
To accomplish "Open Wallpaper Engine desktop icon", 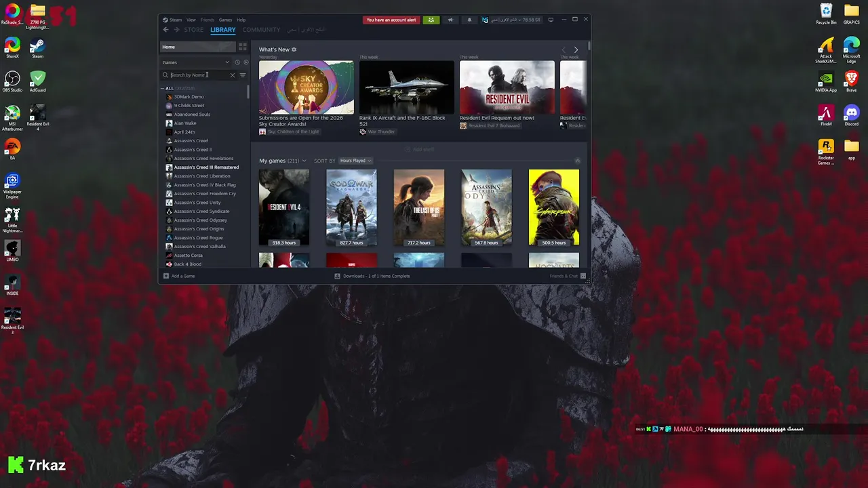I will [12, 186].
